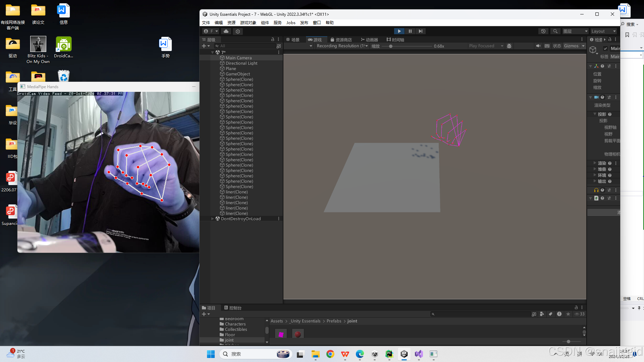Click the Step frame button
Viewport: 644px width, 362px height.
click(420, 31)
